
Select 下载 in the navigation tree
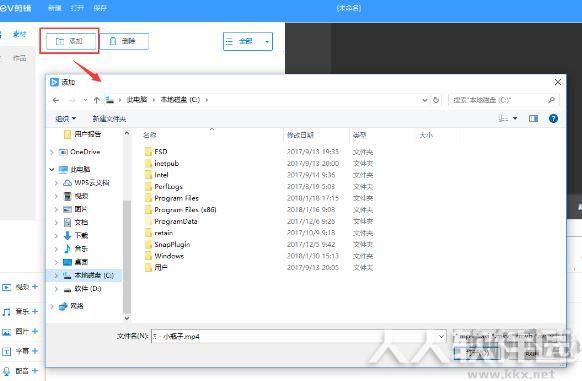click(81, 235)
